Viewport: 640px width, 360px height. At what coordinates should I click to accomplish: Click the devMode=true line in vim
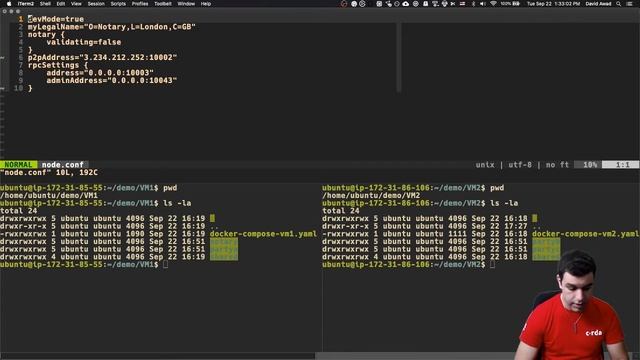pos(56,19)
